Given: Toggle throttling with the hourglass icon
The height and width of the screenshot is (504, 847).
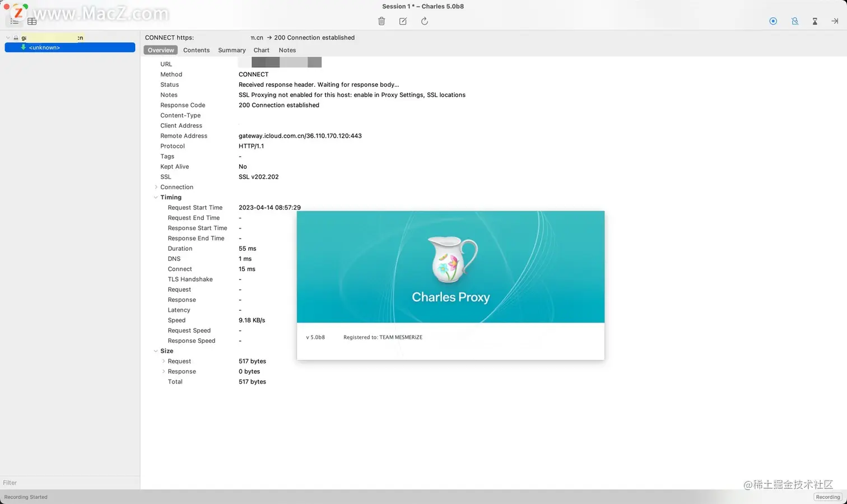Looking at the screenshot, I should point(815,21).
